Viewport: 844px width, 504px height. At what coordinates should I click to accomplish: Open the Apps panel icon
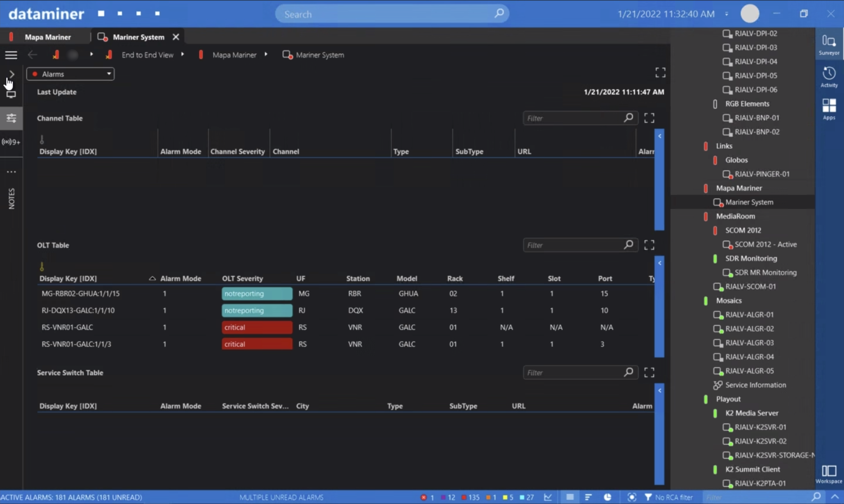point(829,109)
